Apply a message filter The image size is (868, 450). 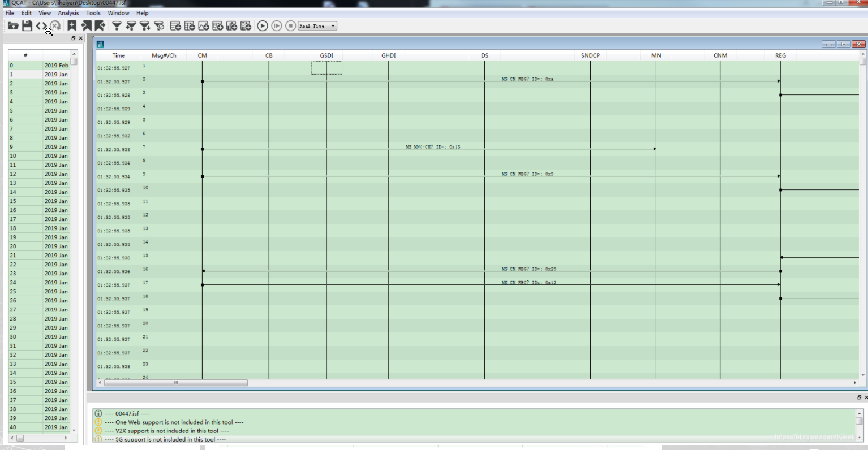coord(118,25)
